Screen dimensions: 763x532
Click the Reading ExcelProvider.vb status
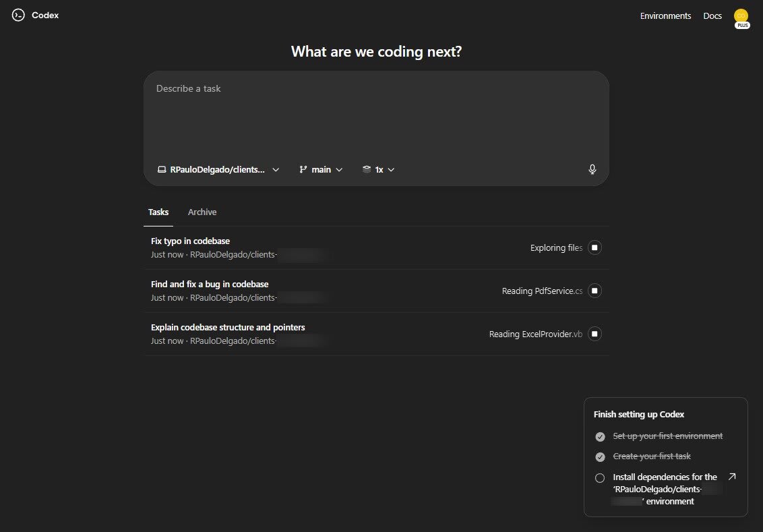pos(536,334)
